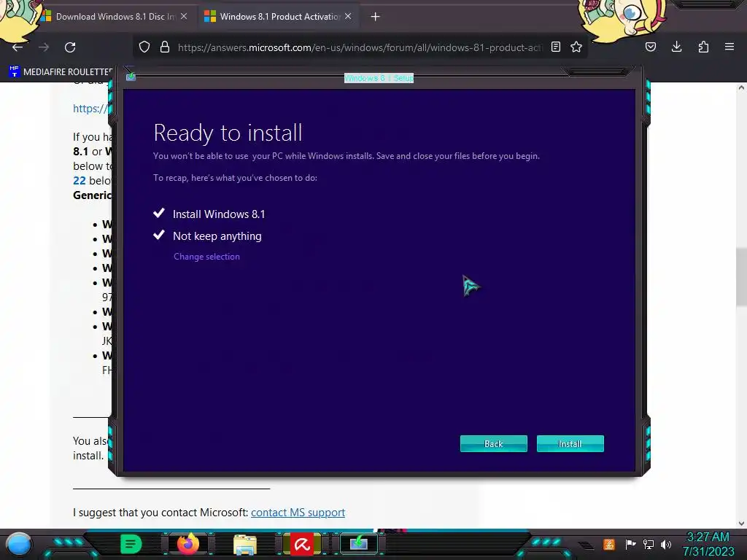The image size is (747, 560).
Task: Click the browser page vertical scrollbar thumb
Action: pyautogui.click(x=741, y=277)
